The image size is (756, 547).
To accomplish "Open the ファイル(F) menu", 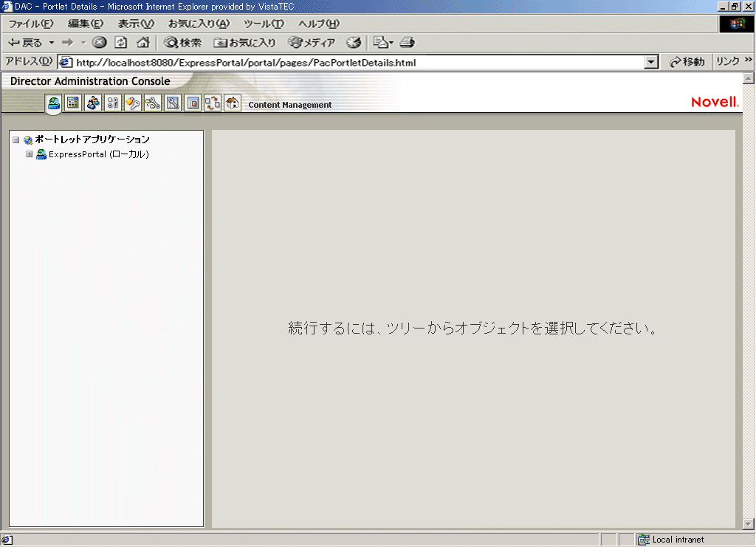I will (x=31, y=24).
